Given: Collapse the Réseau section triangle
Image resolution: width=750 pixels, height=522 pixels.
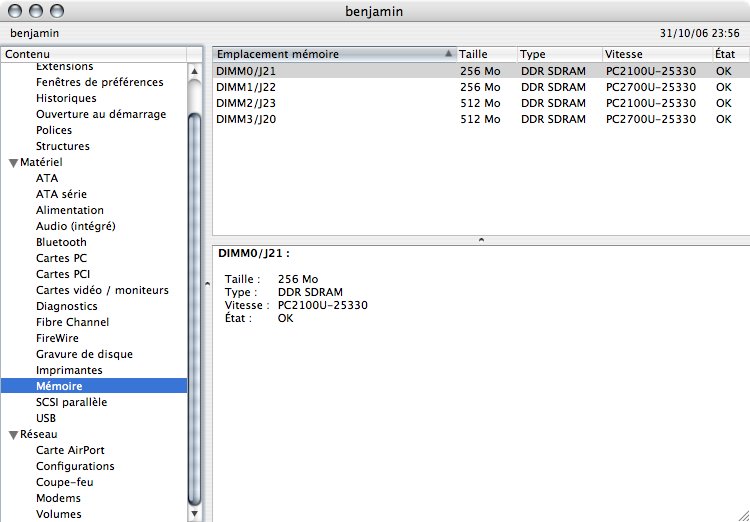Looking at the screenshot, I should (13, 434).
